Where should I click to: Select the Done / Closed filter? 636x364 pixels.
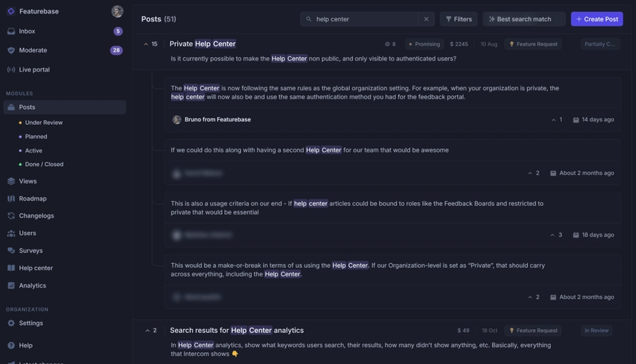pos(44,165)
